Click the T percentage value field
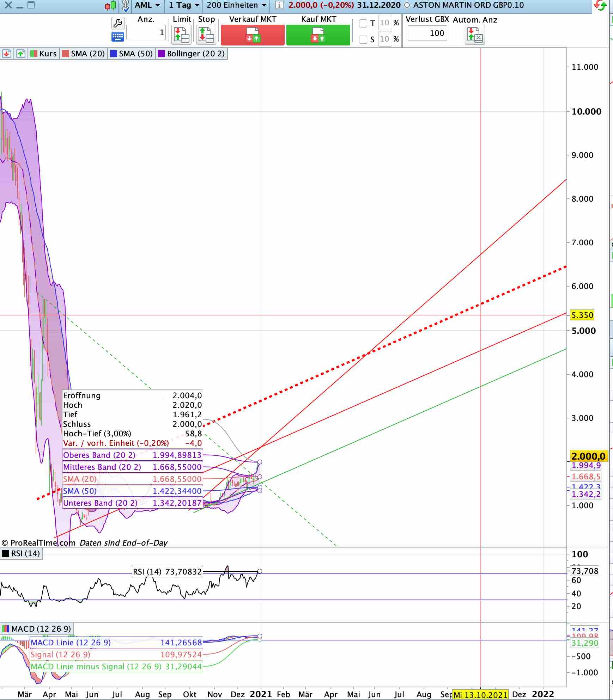Screen dimensions: 613x700 coord(384,23)
